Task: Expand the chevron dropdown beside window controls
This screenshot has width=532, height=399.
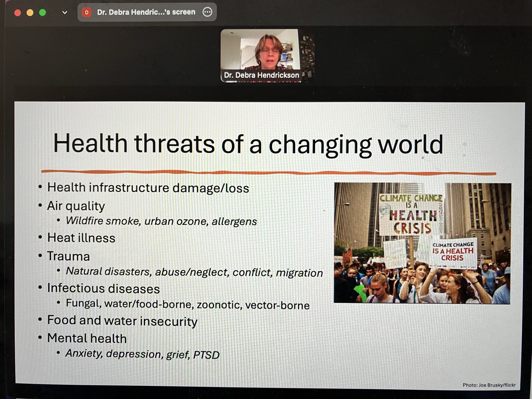Action: (65, 13)
